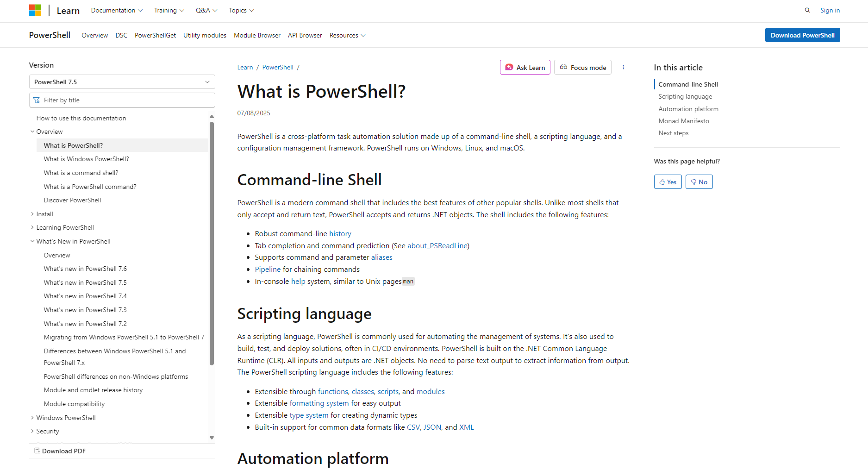Open the PowerShell 7.5 version selector
868x470 pixels.
pos(122,82)
